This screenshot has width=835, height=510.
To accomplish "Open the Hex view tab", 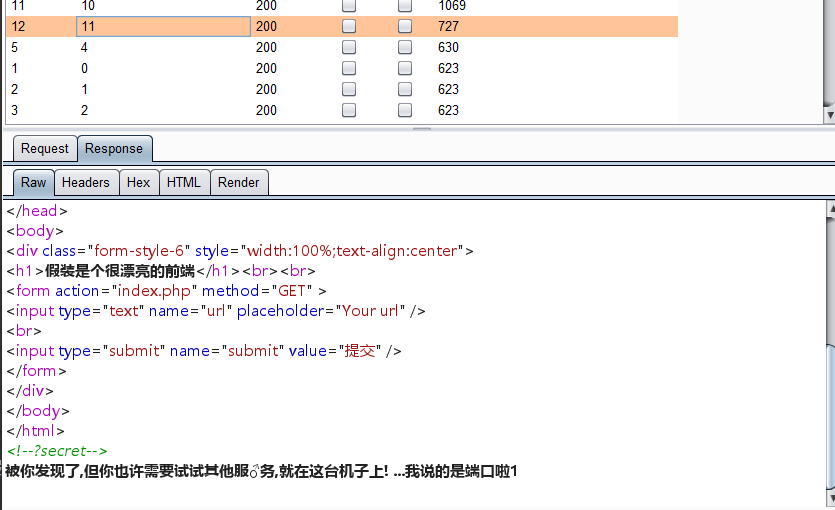I will (138, 183).
